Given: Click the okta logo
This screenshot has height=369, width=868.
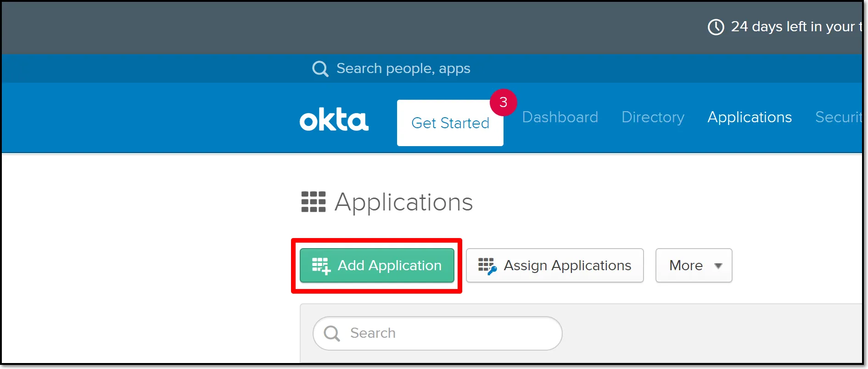Looking at the screenshot, I should coord(334,119).
